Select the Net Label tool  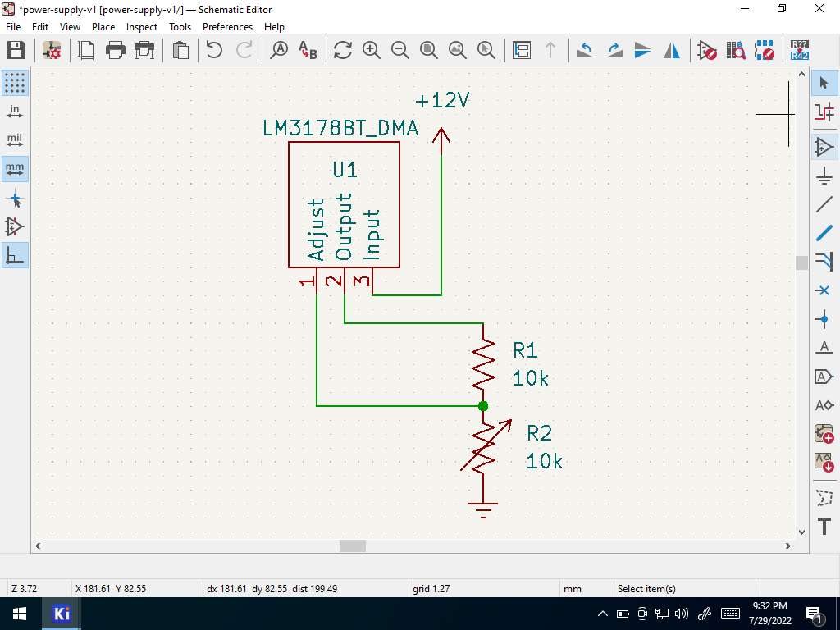[824, 348]
